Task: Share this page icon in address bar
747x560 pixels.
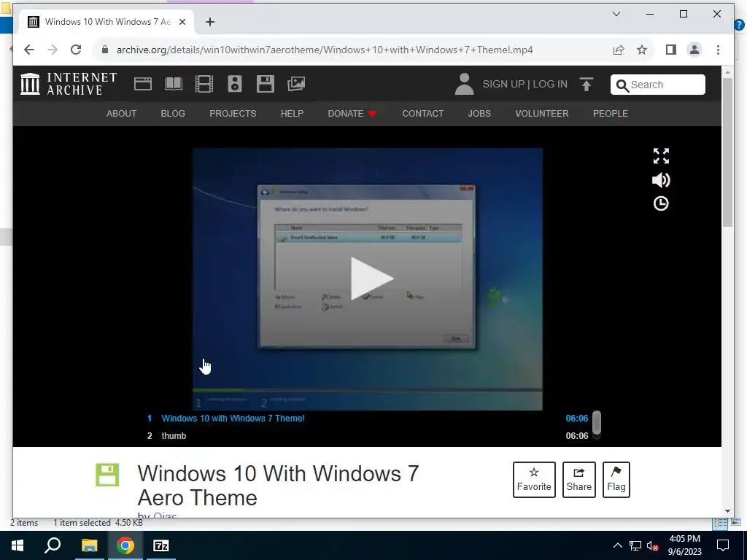Action: pyautogui.click(x=619, y=50)
